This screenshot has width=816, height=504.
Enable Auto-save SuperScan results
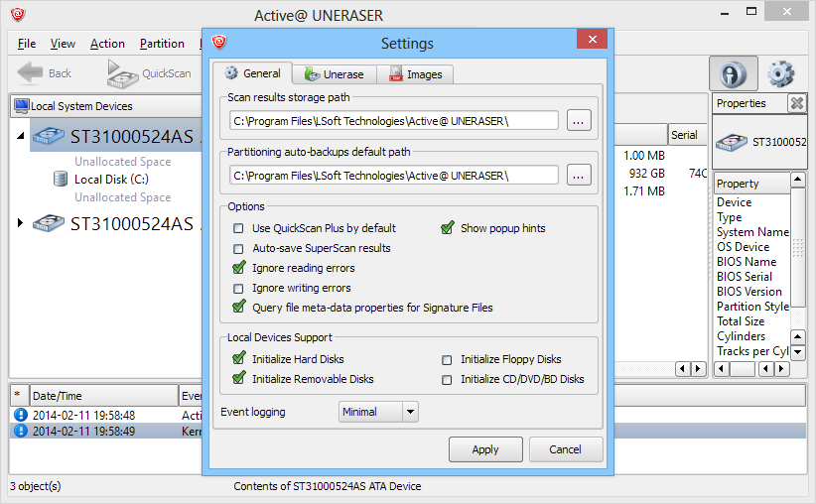(238, 249)
